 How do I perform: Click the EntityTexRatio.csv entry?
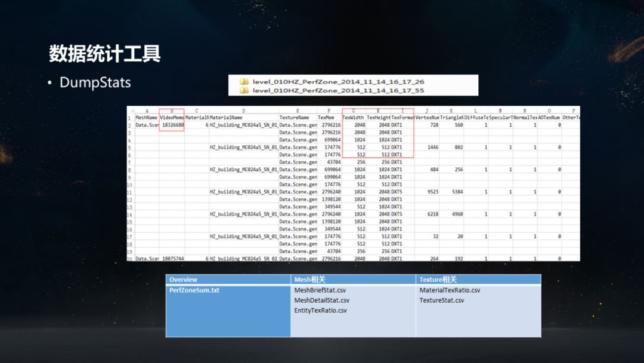tap(320, 310)
